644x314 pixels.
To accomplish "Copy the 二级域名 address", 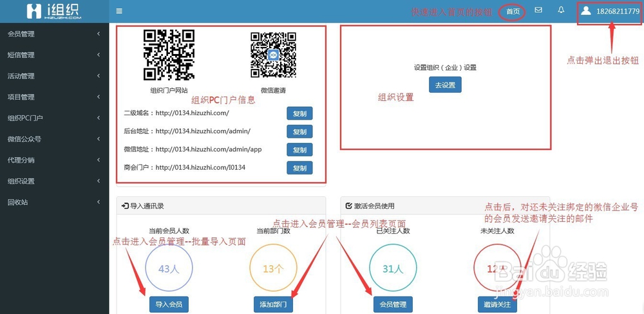I will coord(299,113).
